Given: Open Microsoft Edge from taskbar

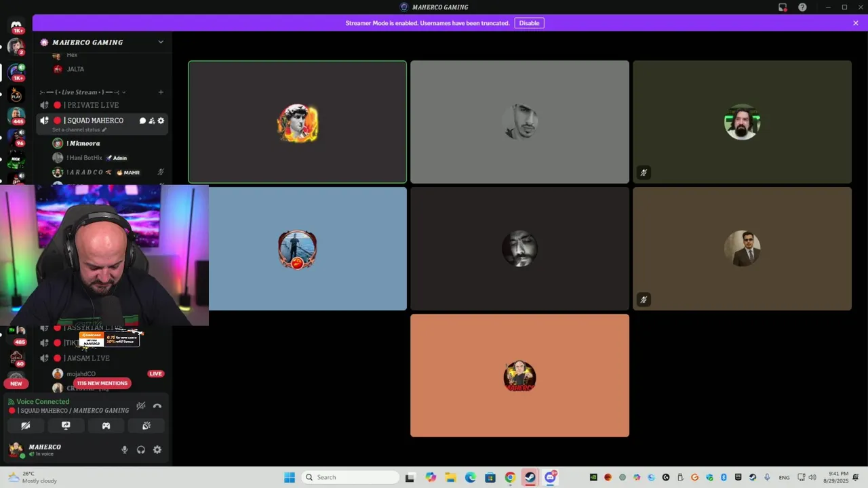Looking at the screenshot, I should pos(470,477).
